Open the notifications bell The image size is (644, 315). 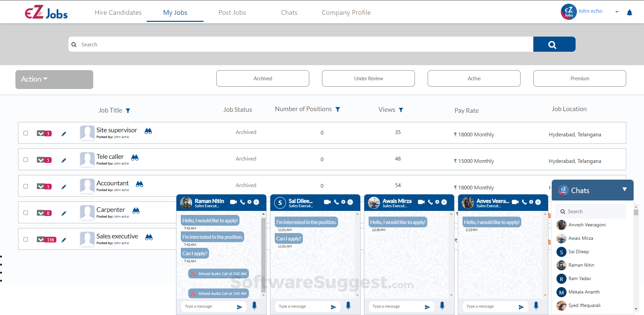pos(630,12)
